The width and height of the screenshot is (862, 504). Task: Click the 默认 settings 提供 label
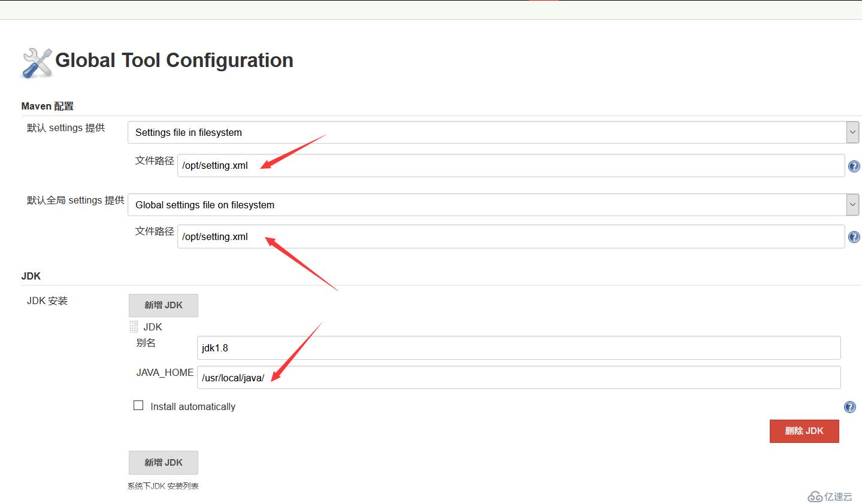click(66, 127)
